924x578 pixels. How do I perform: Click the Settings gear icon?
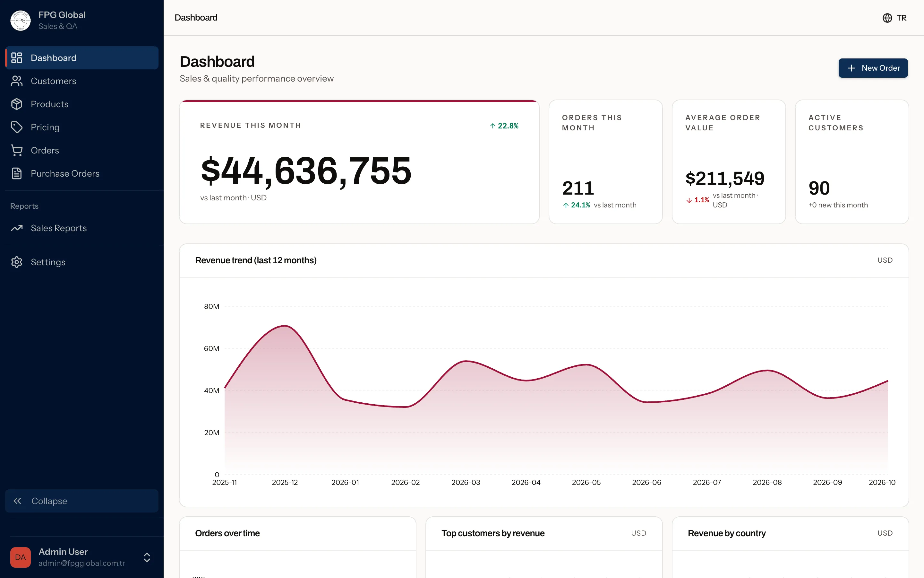17,262
